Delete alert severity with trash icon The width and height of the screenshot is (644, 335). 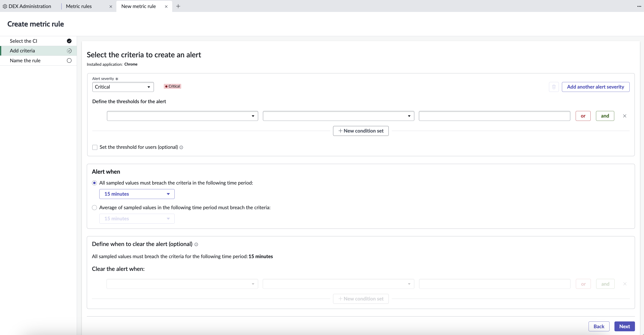pos(554,87)
